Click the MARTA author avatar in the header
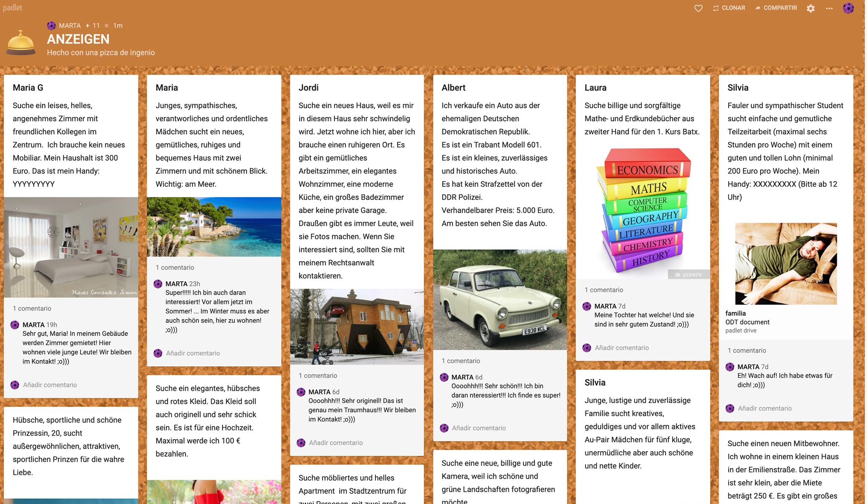This screenshot has width=867, height=504. point(51,25)
